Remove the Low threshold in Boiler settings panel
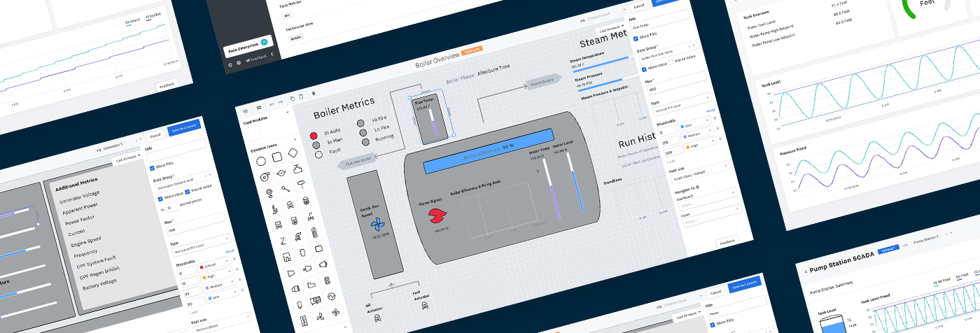This screenshot has height=333, width=980. tap(715, 118)
